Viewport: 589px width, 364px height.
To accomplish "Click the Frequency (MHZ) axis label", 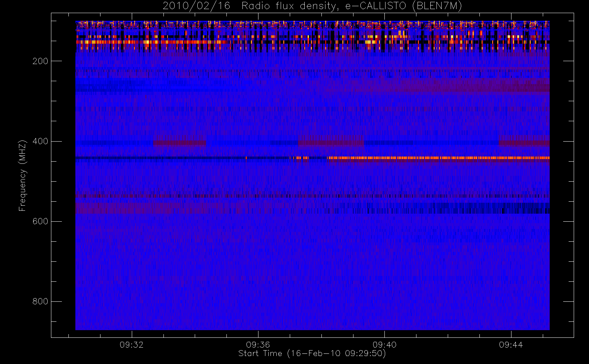I will [23, 175].
